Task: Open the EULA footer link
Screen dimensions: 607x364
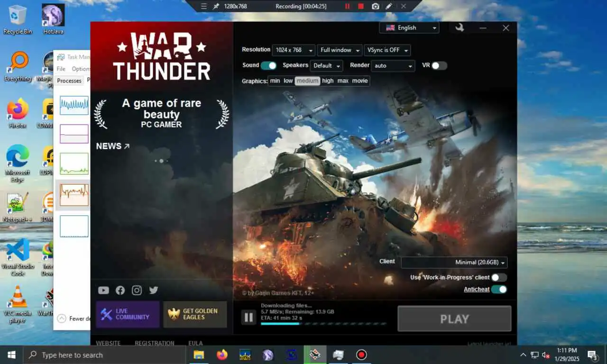Action: 195,343
